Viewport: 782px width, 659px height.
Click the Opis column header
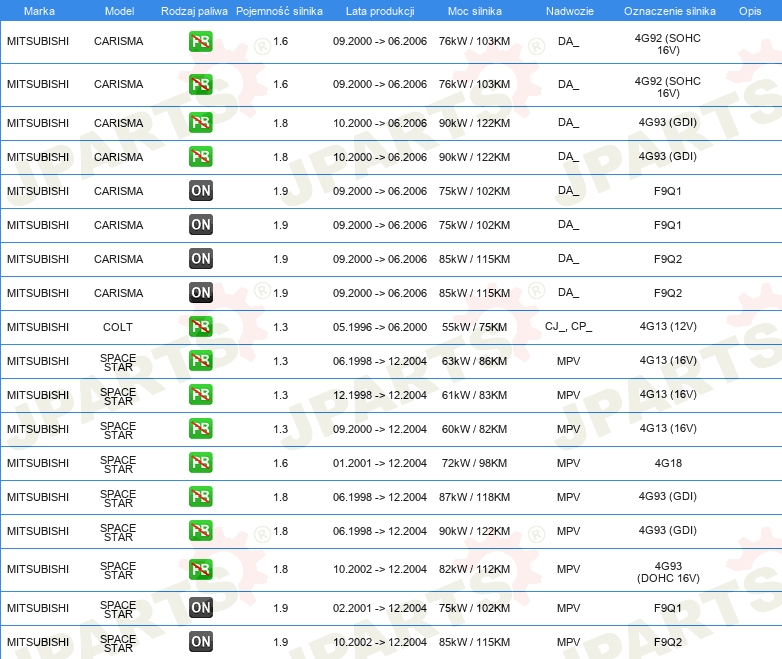pos(749,10)
